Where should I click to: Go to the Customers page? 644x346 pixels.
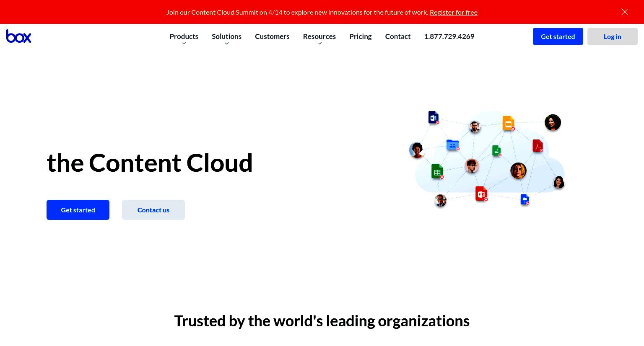(272, 36)
